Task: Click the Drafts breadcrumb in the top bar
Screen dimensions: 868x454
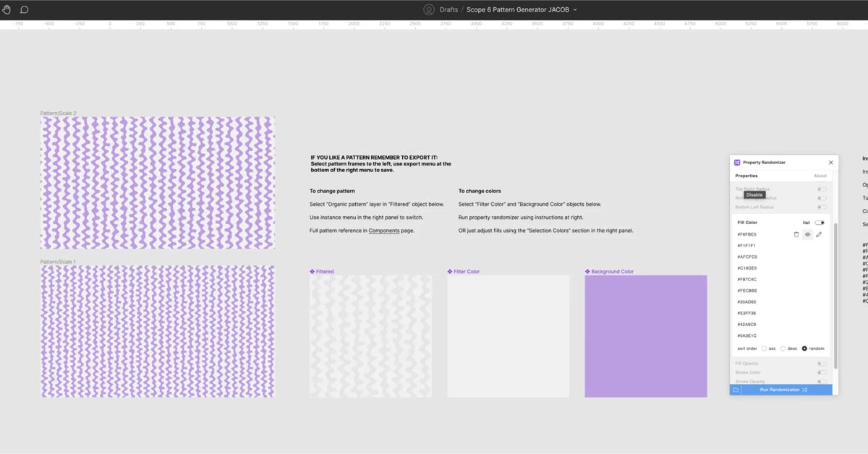Action: (x=448, y=10)
